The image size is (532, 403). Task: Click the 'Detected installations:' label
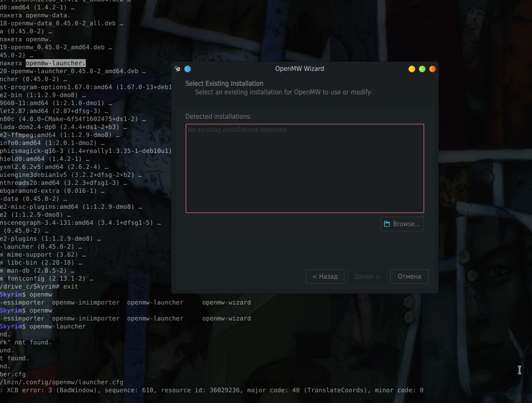click(x=219, y=116)
